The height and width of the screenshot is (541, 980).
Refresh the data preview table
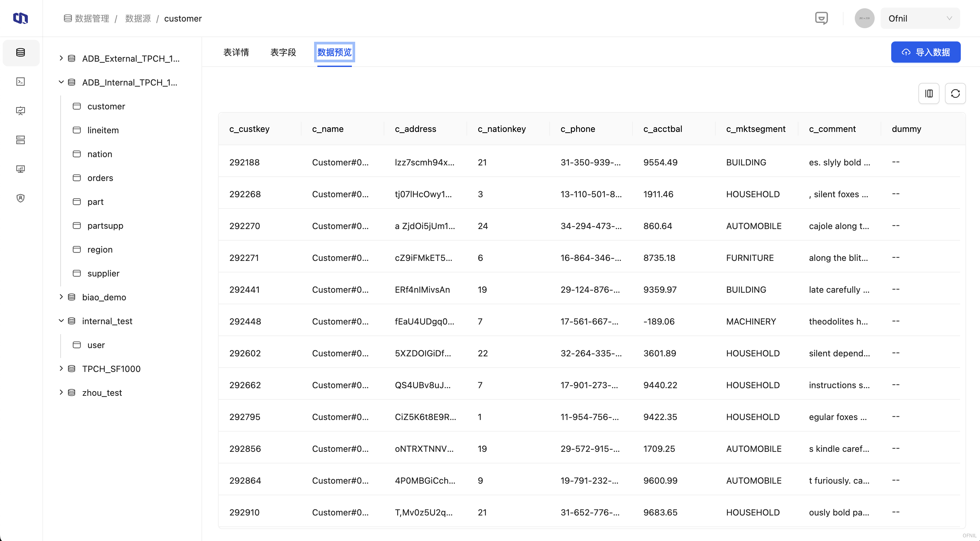coord(955,93)
